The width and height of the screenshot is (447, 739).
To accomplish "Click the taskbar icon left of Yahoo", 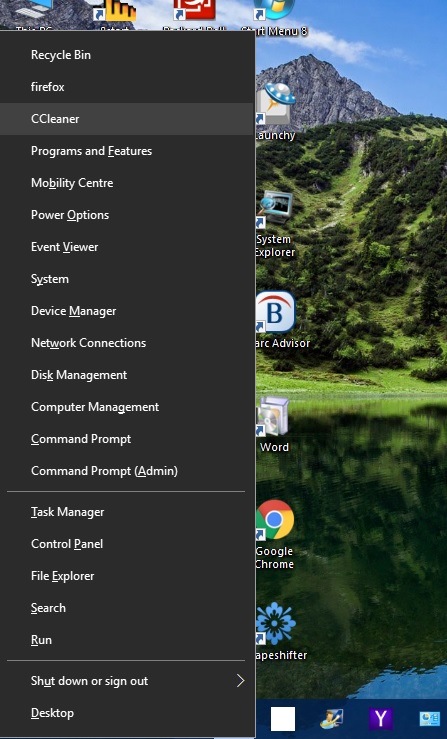I will [x=331, y=719].
